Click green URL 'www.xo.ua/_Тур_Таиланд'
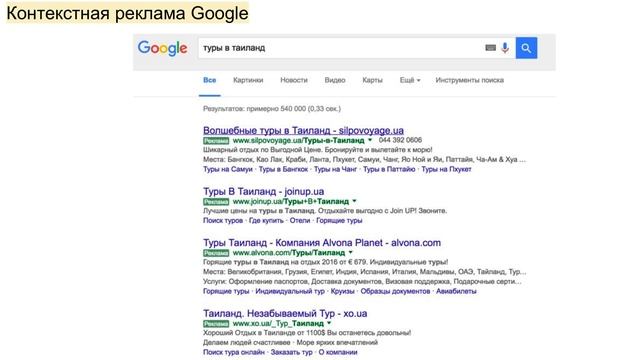This screenshot has width=640, height=360. click(278, 324)
